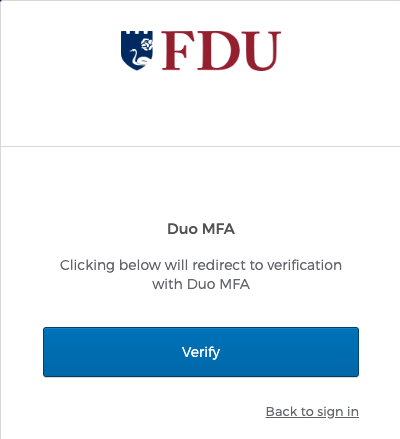The width and height of the screenshot is (400, 439).
Task: Click the red FDU wordmark logo
Action: click(221, 50)
